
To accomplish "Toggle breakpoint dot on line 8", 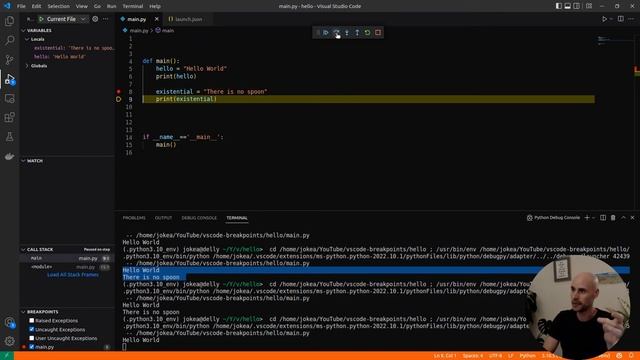I will click(118, 92).
